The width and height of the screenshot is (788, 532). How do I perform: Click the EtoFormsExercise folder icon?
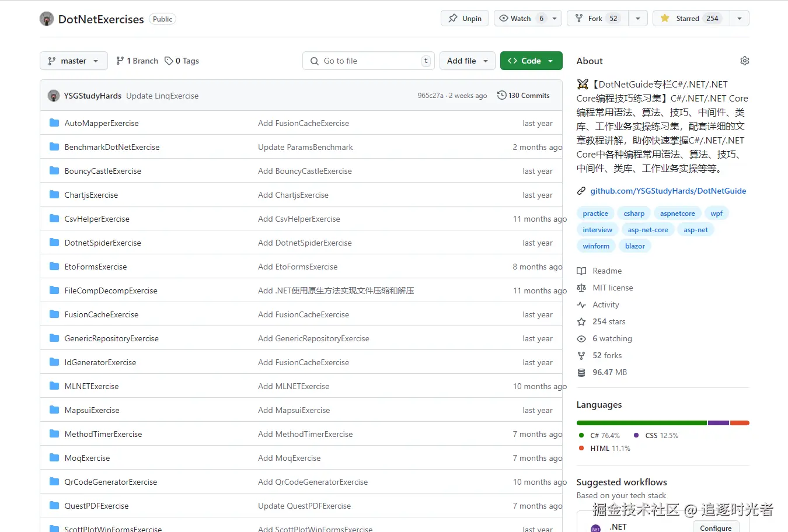(54, 266)
